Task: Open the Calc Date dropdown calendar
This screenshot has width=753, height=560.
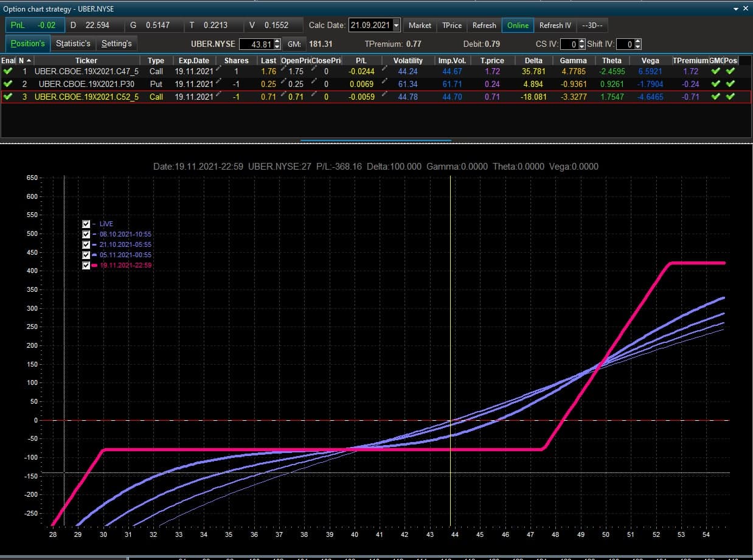Action: (x=397, y=26)
